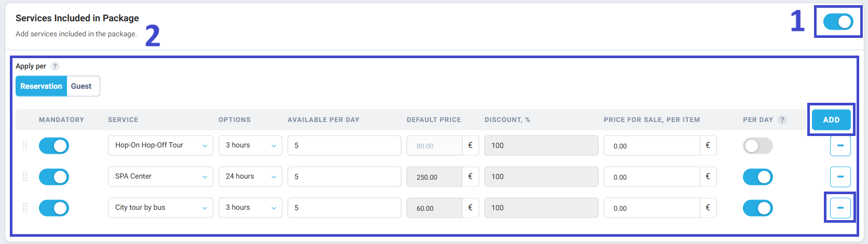
Task: Click the drag handle of City tour row
Action: 25,208
